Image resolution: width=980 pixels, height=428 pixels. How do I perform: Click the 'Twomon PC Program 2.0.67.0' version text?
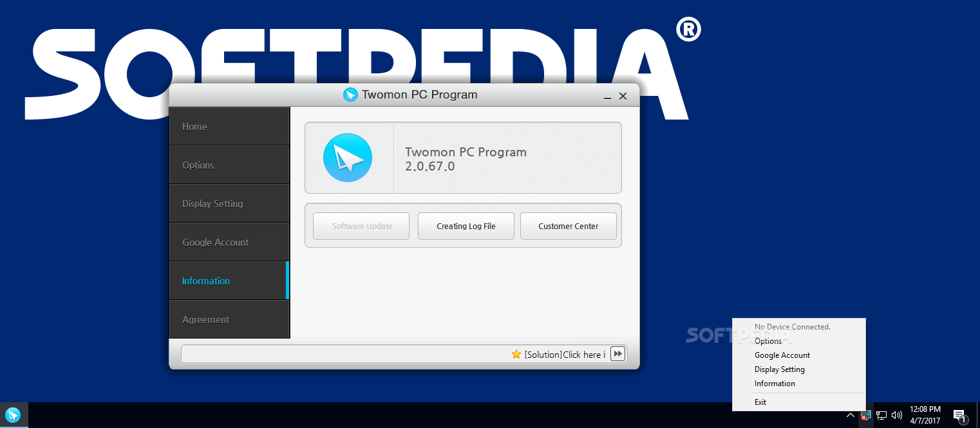point(466,159)
